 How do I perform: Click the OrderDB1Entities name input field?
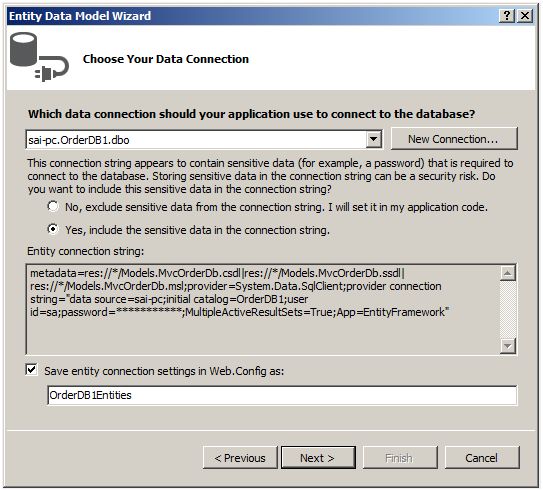(x=282, y=395)
